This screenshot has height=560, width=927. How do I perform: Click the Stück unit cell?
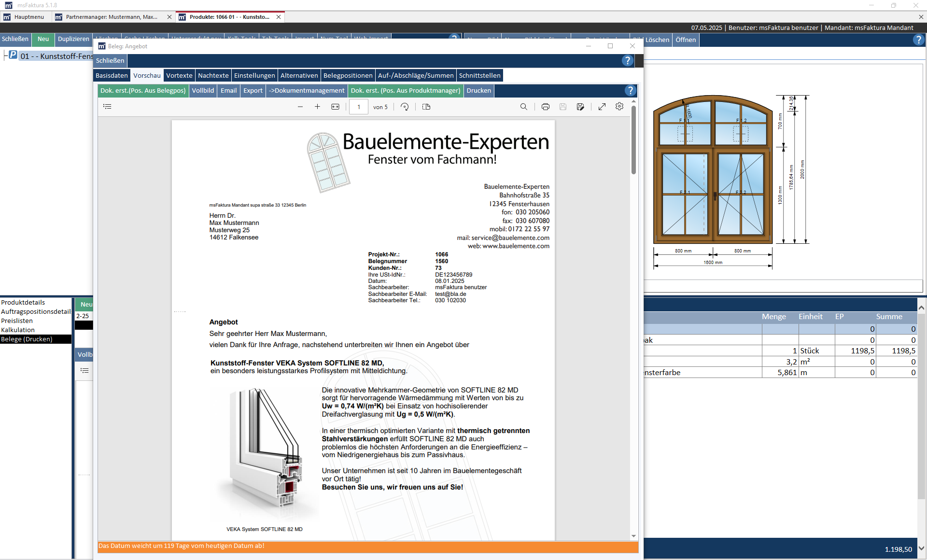coord(816,351)
